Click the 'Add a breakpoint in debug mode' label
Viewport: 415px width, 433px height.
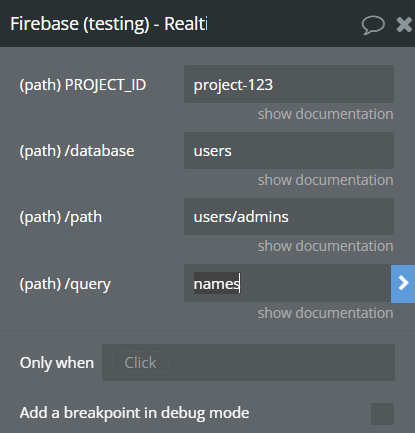pyautogui.click(x=134, y=413)
